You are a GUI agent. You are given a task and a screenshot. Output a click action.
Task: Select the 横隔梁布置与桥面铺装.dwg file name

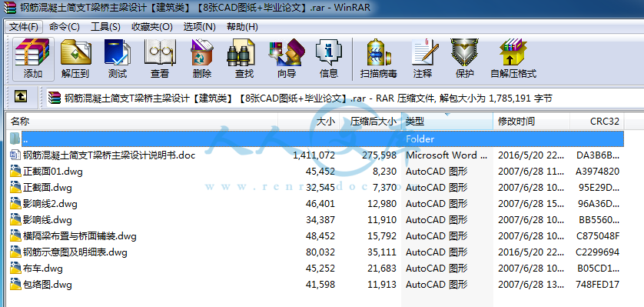[x=80, y=236]
